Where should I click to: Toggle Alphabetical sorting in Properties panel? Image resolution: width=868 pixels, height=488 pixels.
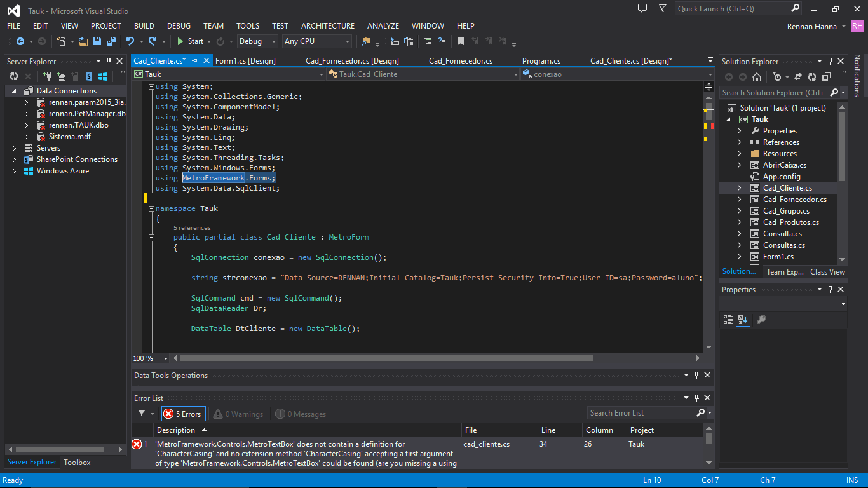(743, 320)
